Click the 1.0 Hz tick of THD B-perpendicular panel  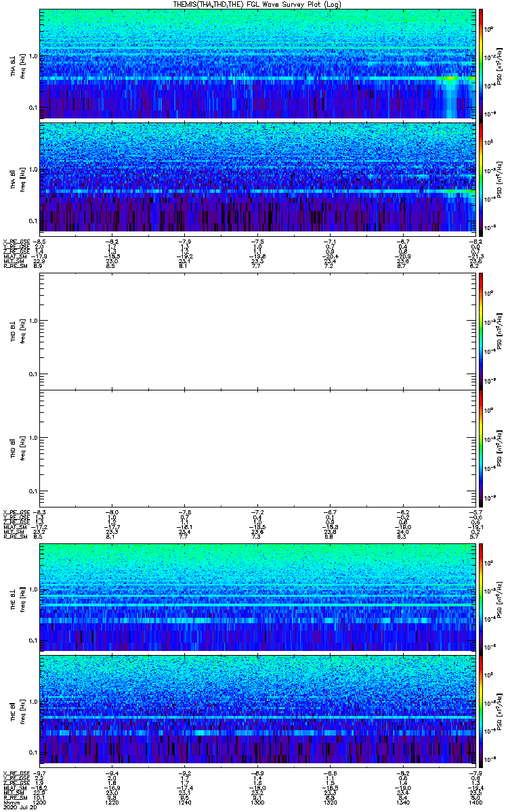click(33, 320)
